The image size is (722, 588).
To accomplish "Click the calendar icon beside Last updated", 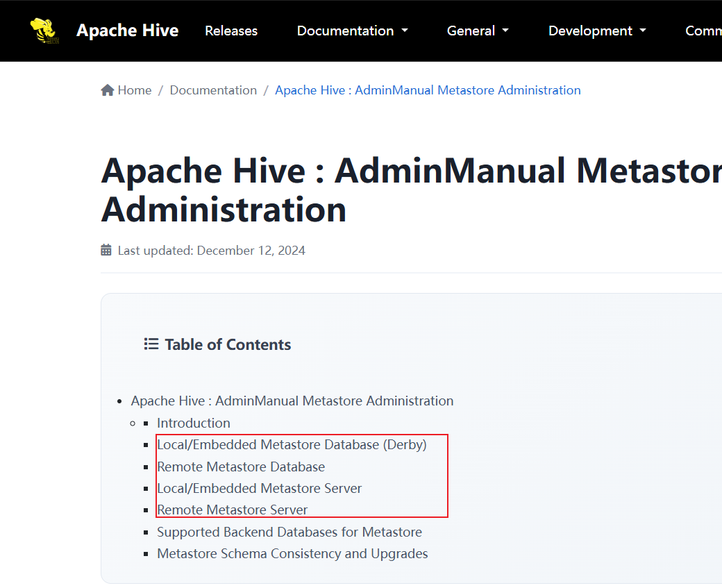I will point(106,250).
